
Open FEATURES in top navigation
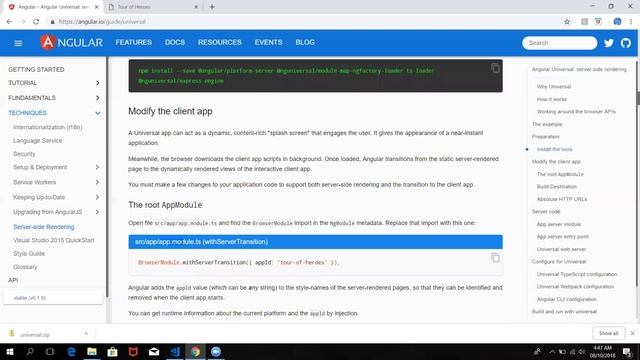coord(133,42)
